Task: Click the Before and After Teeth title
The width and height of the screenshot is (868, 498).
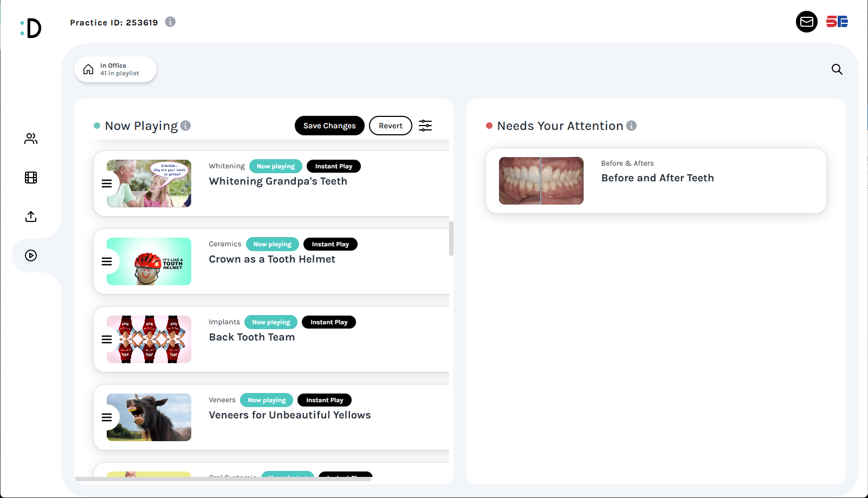Action: click(658, 178)
